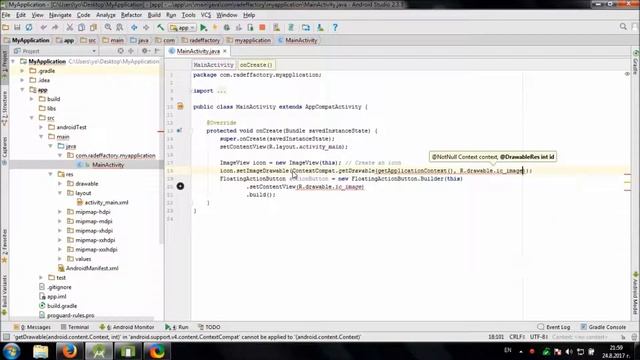640x360 pixels.
Task: Close the MainActivity.java tab
Action: point(224,51)
